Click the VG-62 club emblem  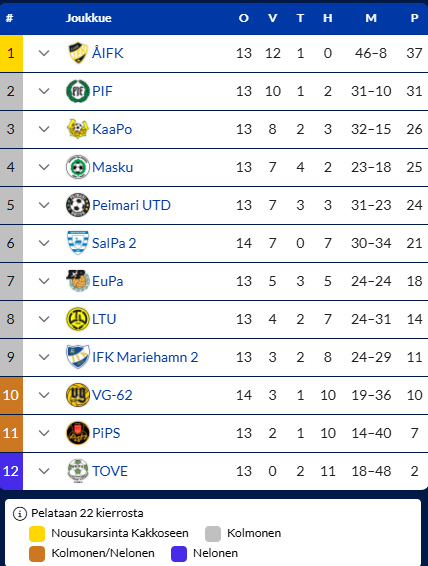coord(78,395)
